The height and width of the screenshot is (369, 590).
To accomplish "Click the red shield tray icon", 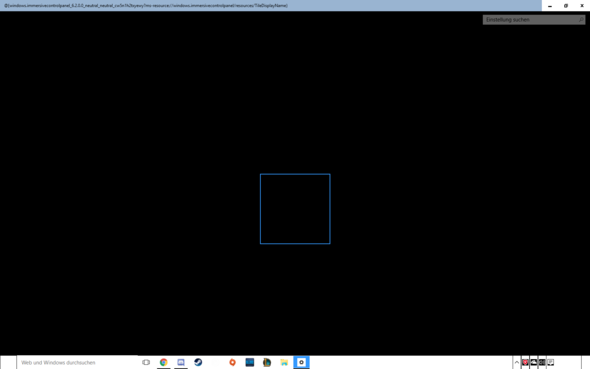I will (525, 363).
